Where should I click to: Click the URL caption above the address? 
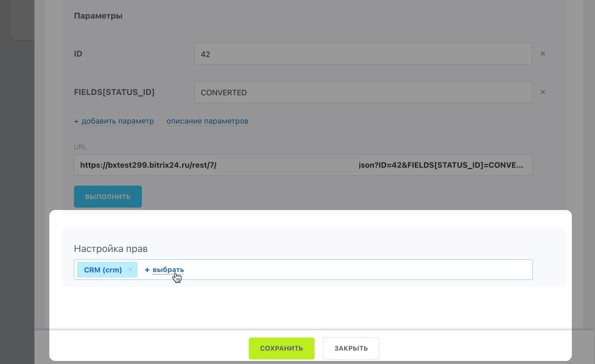80,147
